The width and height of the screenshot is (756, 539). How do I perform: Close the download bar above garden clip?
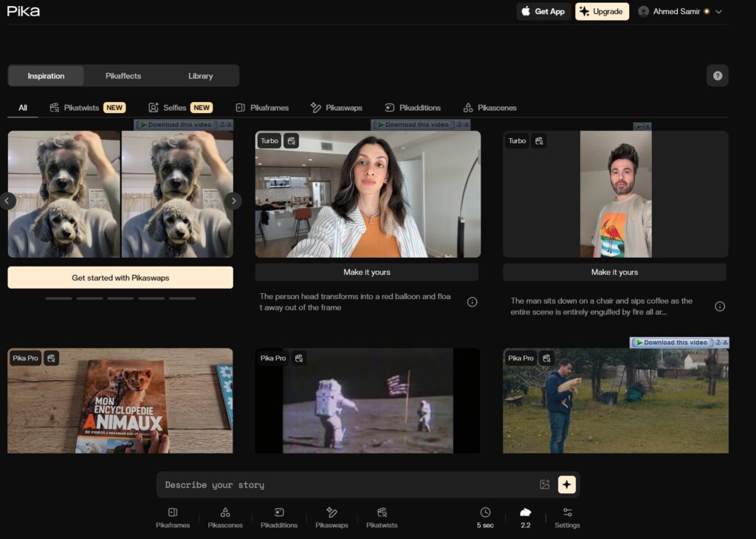coord(725,343)
